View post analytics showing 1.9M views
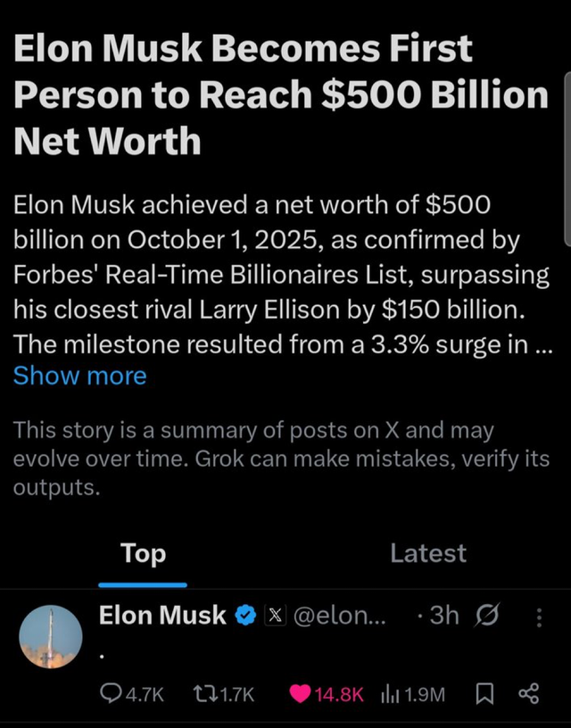Screen dimensions: 571x728 (389, 693)
